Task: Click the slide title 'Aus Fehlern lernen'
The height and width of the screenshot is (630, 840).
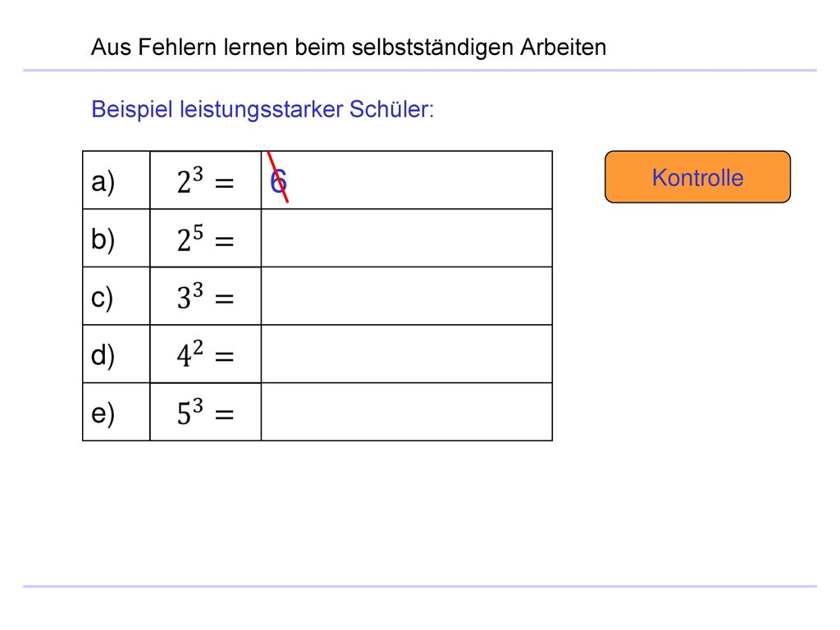Action: [x=189, y=47]
